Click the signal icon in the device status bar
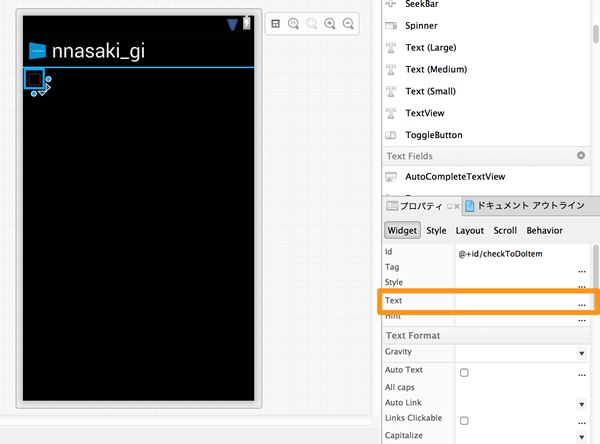The height and width of the screenshot is (444, 600). click(232, 24)
